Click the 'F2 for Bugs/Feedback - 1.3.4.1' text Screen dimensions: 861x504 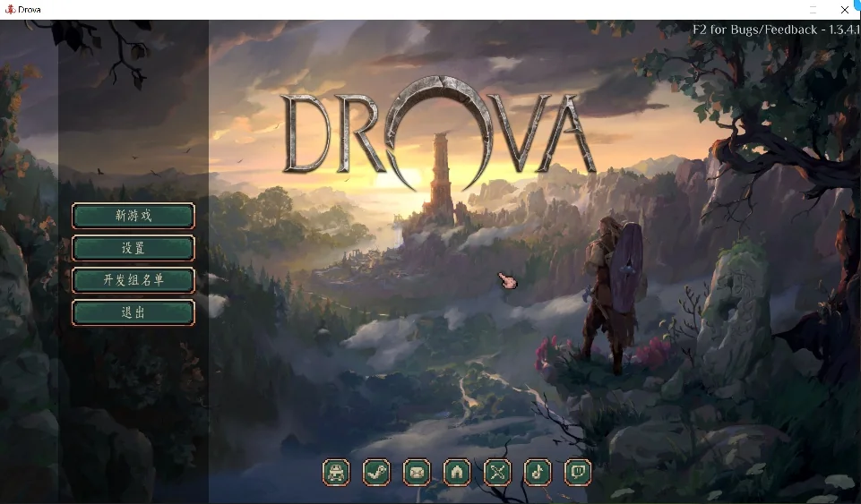pos(776,30)
